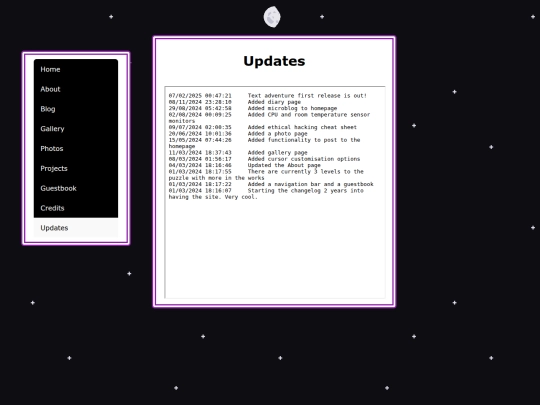The height and width of the screenshot is (405, 540).
Task: Select 'Added a navigation bar and a guestbook'
Action: click(310, 184)
